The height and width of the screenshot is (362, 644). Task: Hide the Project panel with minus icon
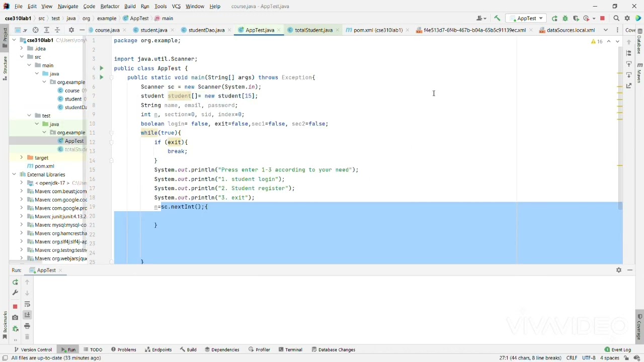[x=82, y=30]
